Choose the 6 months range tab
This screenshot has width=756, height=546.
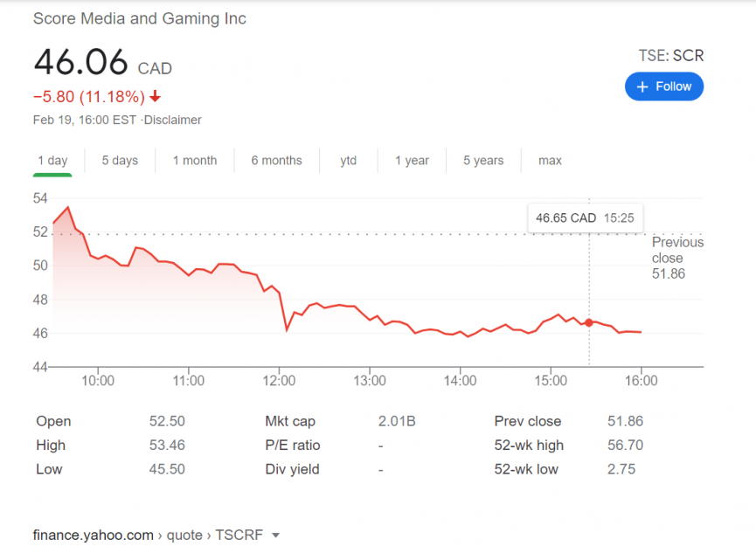[x=276, y=161]
